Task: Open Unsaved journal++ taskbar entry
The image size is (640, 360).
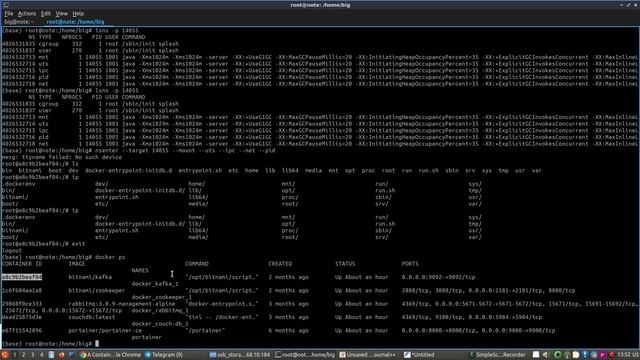Action: (367, 355)
